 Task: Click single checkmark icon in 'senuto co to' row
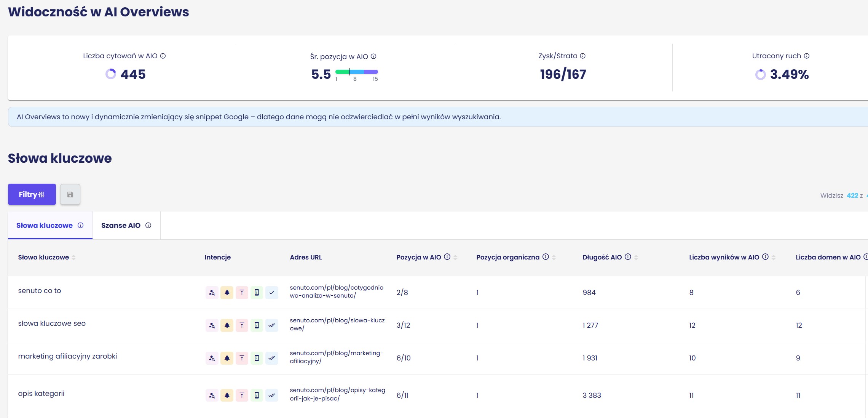point(272,293)
